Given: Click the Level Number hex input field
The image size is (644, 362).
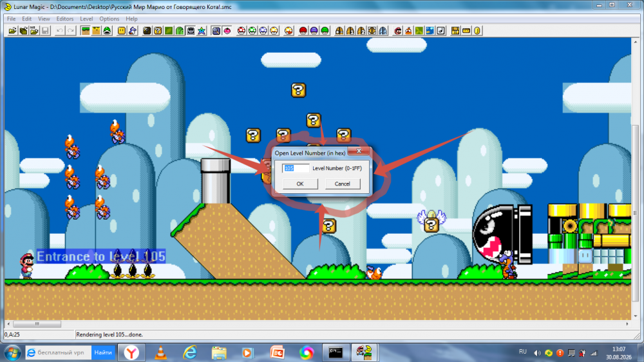Looking at the screenshot, I should [296, 168].
